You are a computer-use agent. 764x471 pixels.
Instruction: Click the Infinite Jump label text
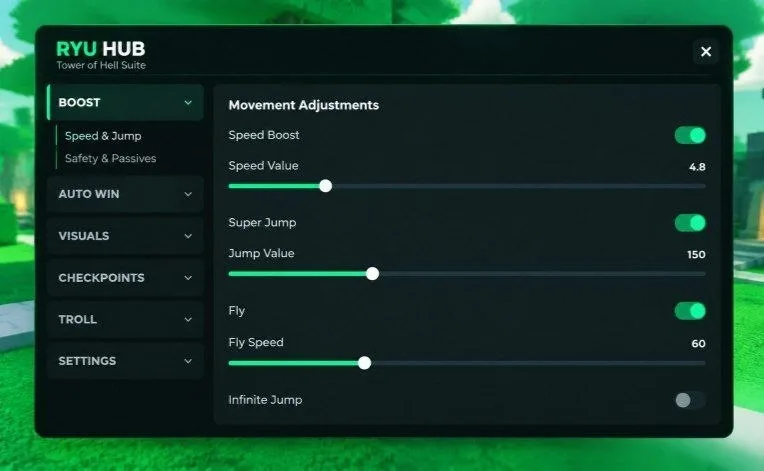click(x=265, y=400)
